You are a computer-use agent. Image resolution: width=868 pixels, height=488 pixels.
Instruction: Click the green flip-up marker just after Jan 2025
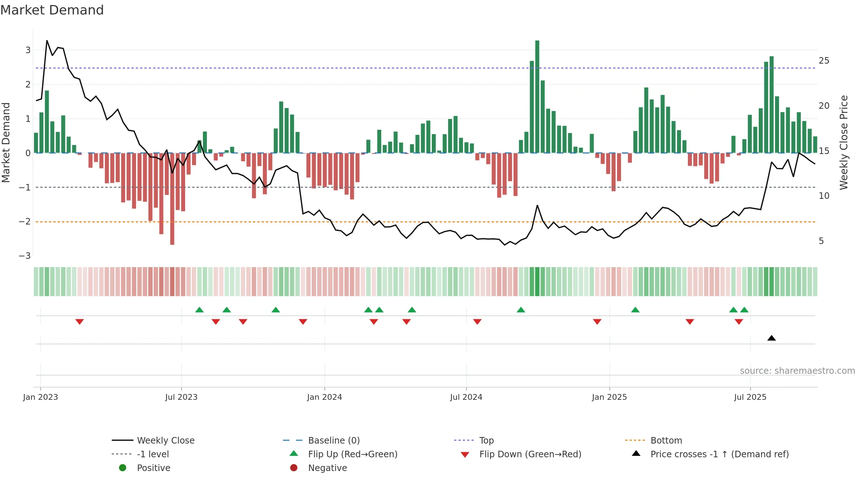pos(635,310)
